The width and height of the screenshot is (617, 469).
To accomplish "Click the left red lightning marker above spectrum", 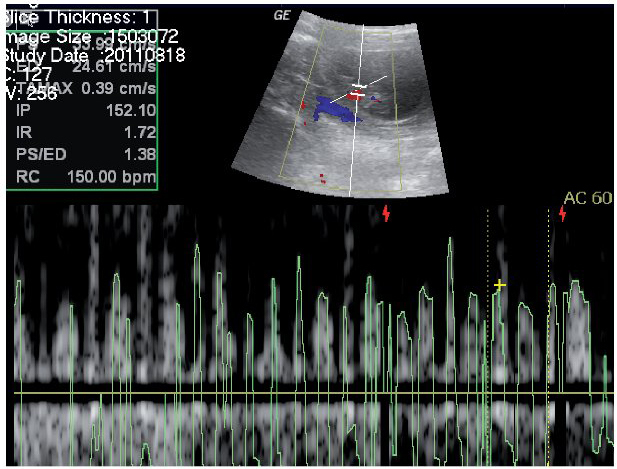I will (x=387, y=212).
